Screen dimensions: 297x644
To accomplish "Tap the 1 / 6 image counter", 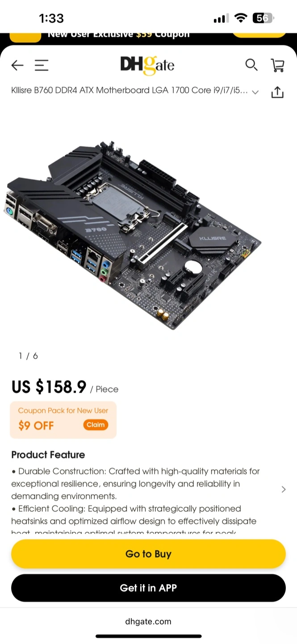I will click(x=28, y=356).
